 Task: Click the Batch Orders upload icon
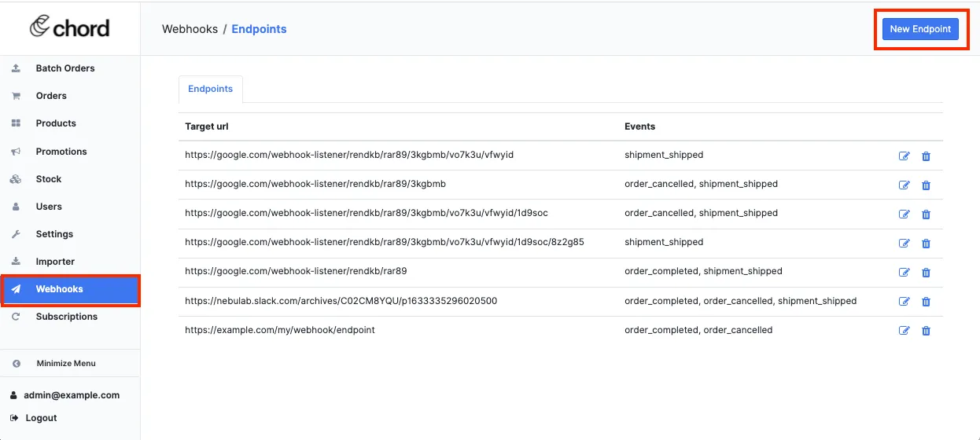pyautogui.click(x=16, y=68)
